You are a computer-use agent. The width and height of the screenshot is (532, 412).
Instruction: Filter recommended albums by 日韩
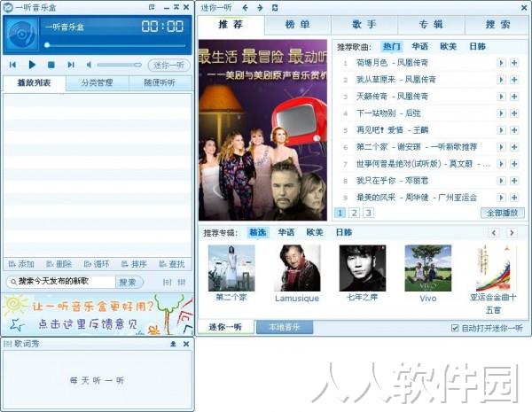[x=344, y=233]
